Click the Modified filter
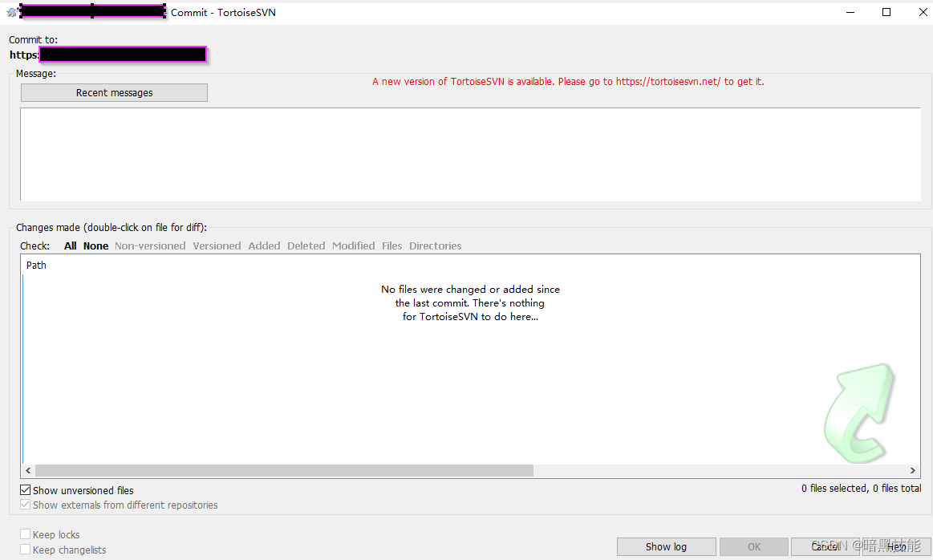Image resolution: width=933 pixels, height=560 pixels. coord(354,246)
